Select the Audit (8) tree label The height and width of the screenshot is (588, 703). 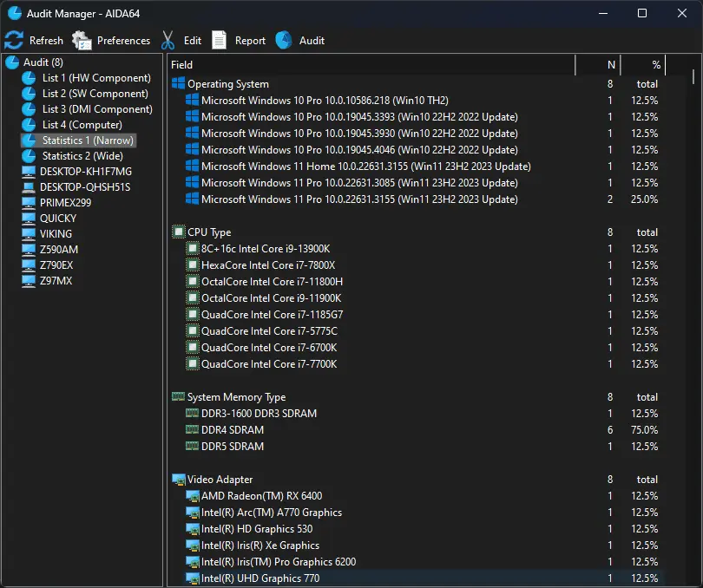[x=43, y=62]
